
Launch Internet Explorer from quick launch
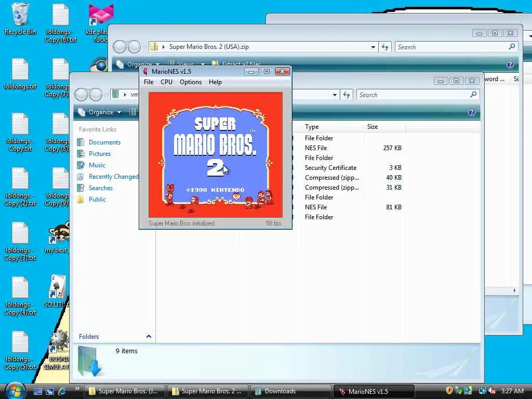(62, 391)
